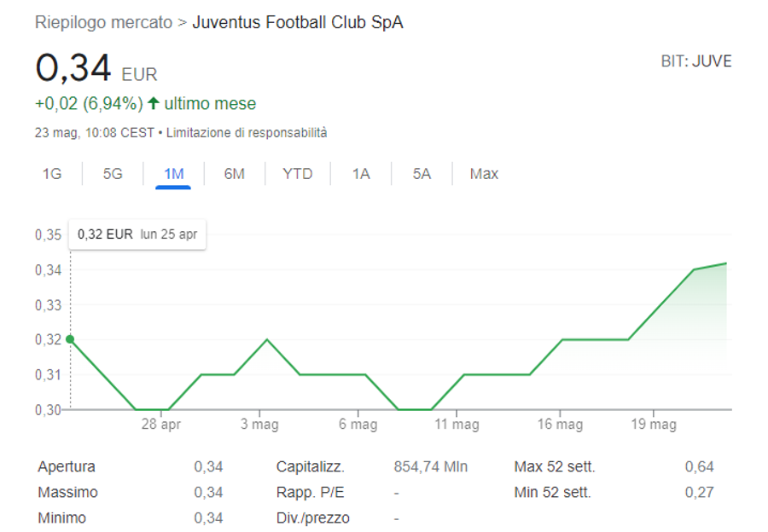Click the 19 mag axis label
This screenshot has height=532, width=768.
[x=653, y=425]
